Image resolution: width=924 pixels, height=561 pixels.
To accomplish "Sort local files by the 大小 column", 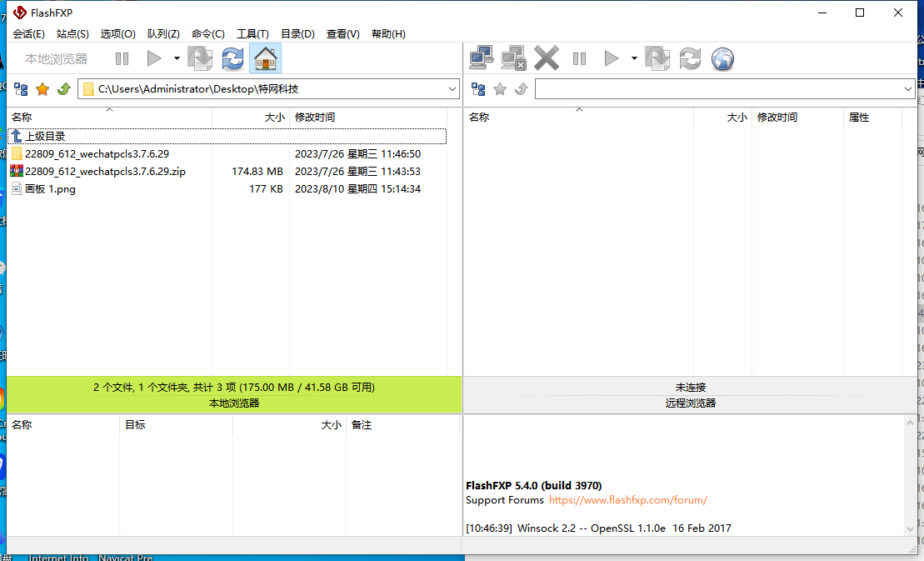I will (251, 118).
